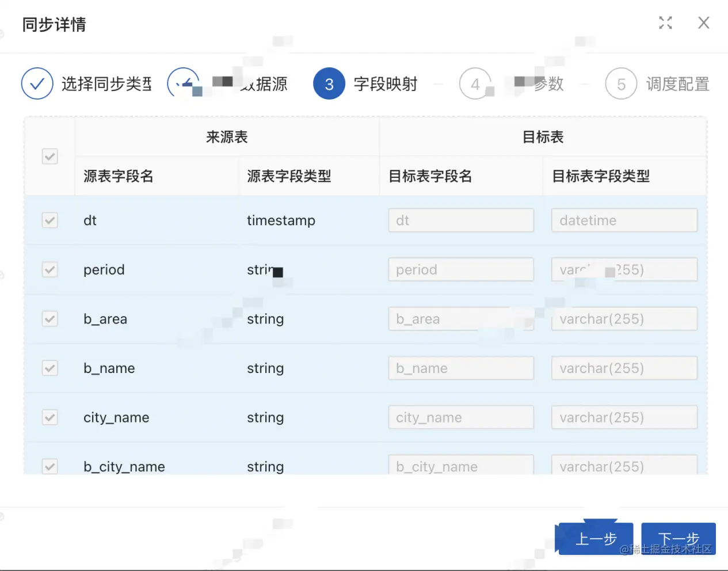The width and height of the screenshot is (728, 571).
Task: Click the checkmark step icon for 选择同步类型
Action: pyautogui.click(x=37, y=84)
